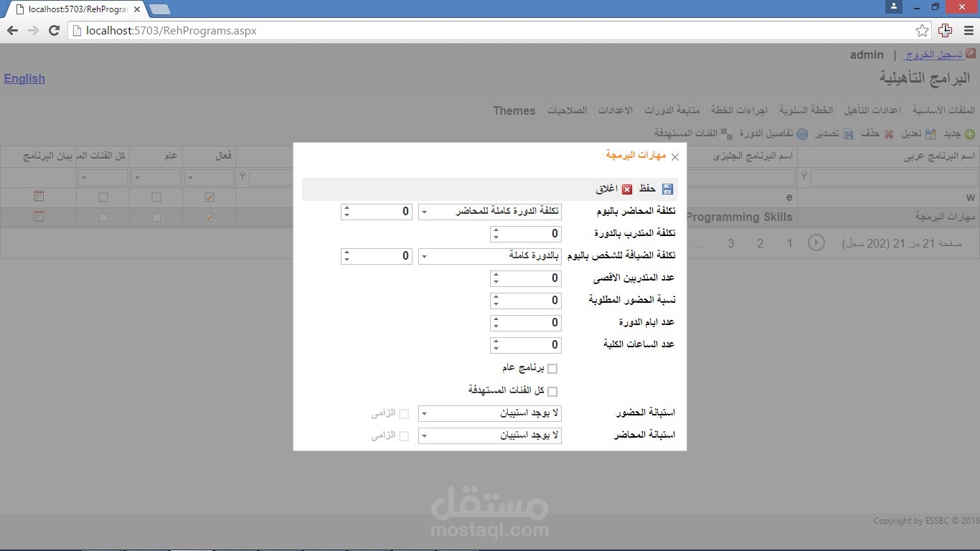
Task: Switch language via the English link
Action: pos(24,79)
